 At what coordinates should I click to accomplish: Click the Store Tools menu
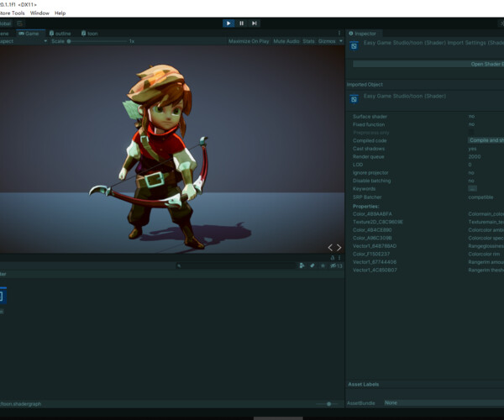[x=13, y=13]
